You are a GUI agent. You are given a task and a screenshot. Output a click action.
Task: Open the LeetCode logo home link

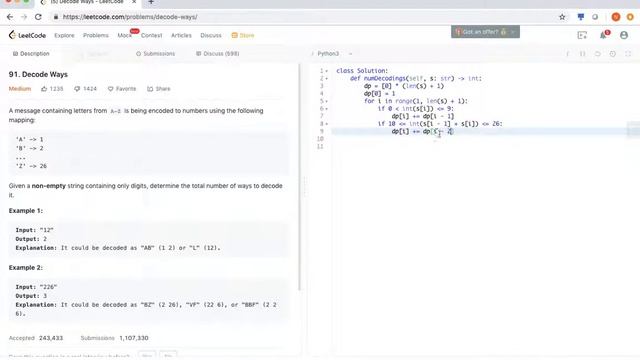[27, 35]
